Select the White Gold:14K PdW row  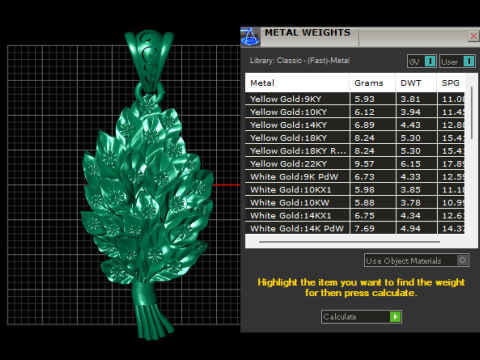click(355, 229)
